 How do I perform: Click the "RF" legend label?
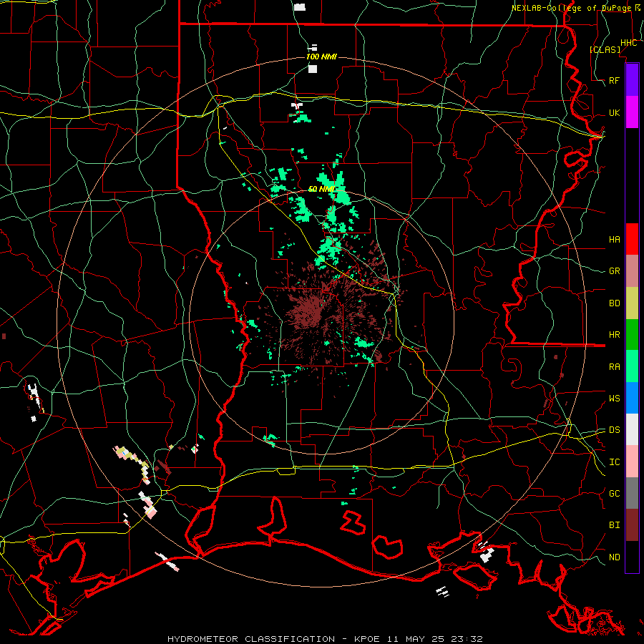point(614,80)
